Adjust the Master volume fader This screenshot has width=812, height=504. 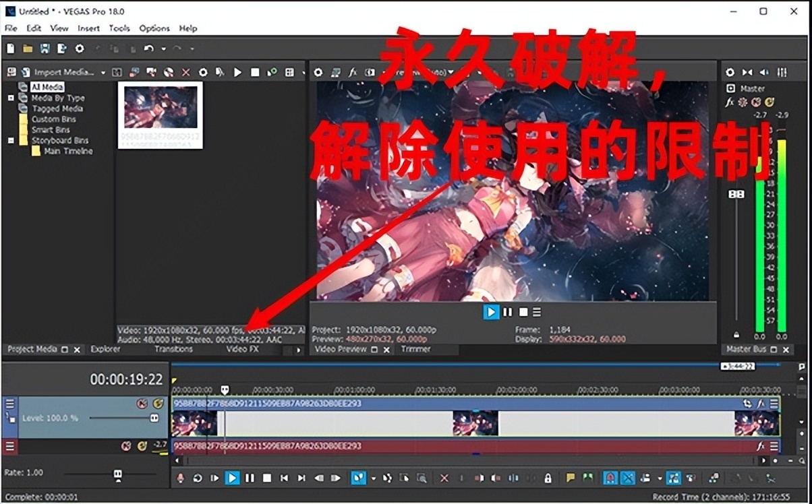pos(736,194)
